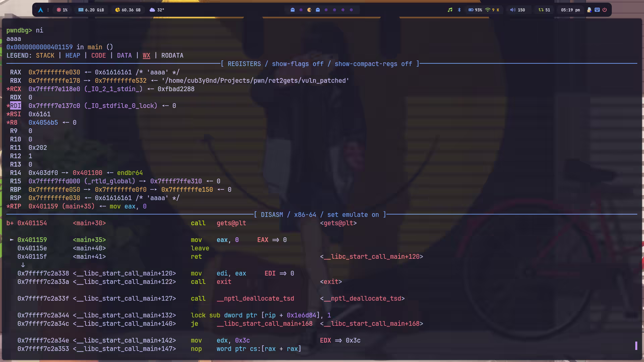Click the CPU usage 1% indicator
The width and height of the screenshot is (644, 362).
pyautogui.click(x=62, y=10)
